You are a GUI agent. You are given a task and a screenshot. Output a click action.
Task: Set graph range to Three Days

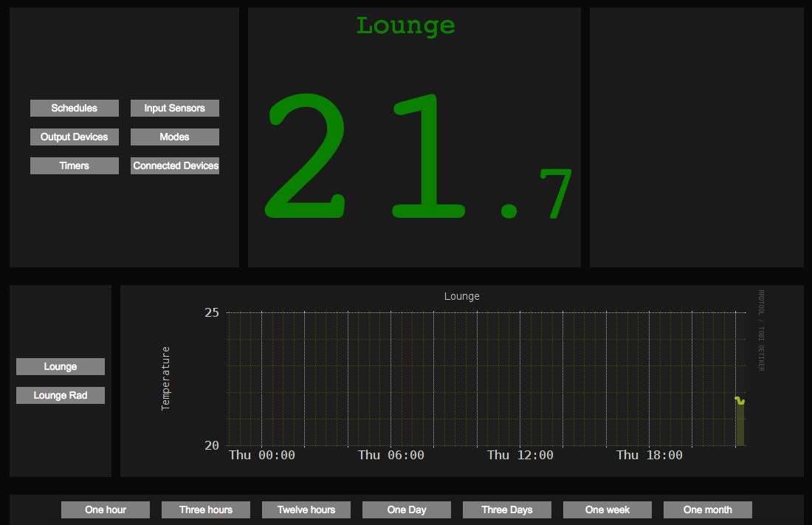point(506,509)
